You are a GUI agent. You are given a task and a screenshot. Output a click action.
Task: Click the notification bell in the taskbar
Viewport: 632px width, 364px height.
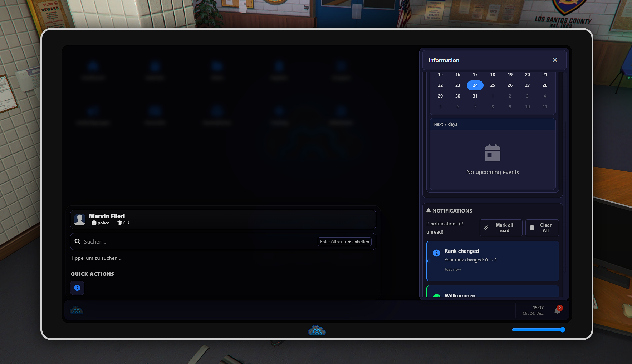point(557,310)
